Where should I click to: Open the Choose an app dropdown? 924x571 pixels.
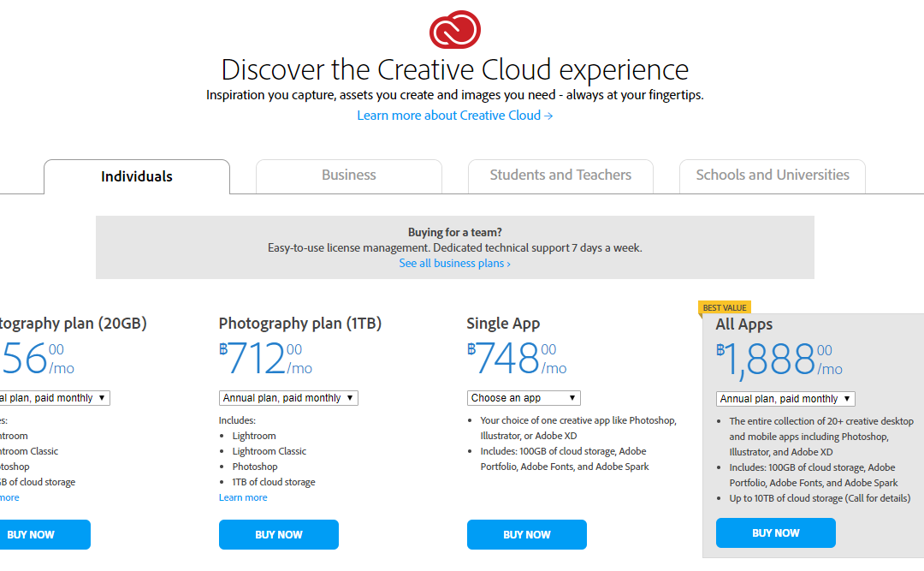[x=524, y=398]
